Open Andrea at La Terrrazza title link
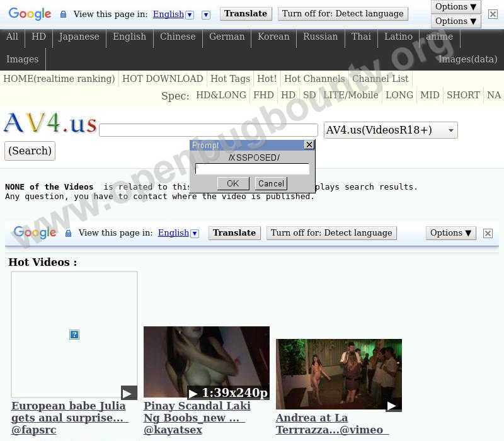The image size is (504, 441). tap(332, 423)
